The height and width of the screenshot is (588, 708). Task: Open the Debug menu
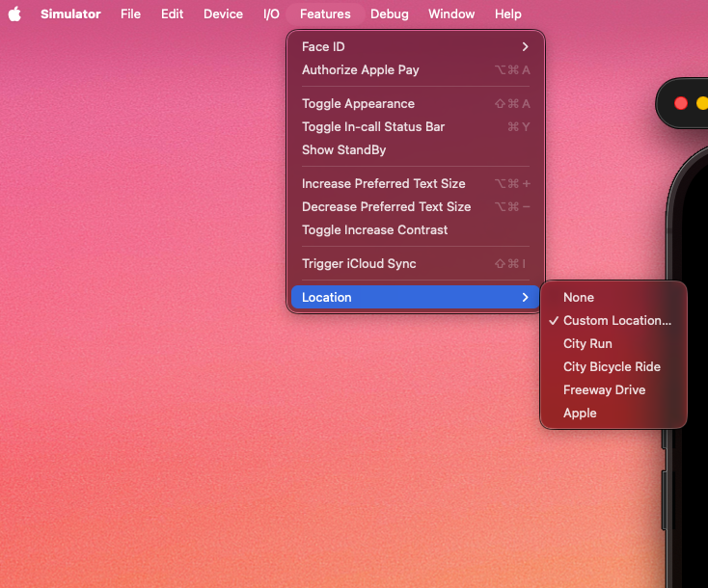click(390, 14)
